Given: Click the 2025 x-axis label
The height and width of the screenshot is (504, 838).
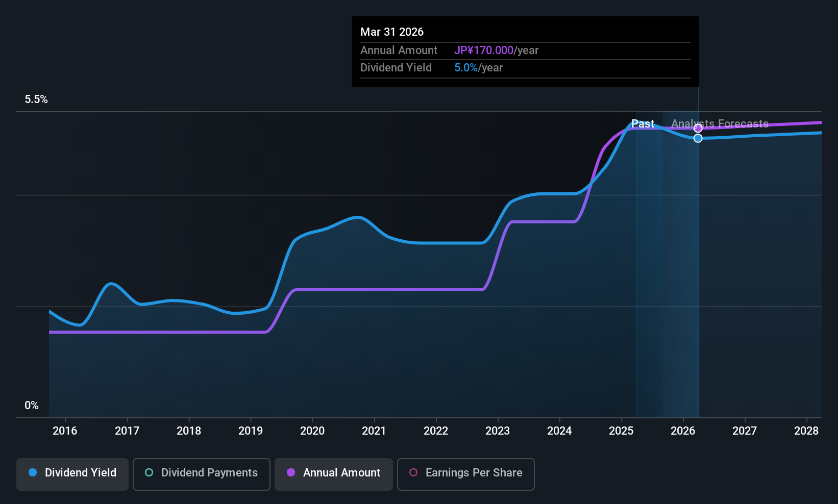Looking at the screenshot, I should pyautogui.click(x=621, y=431).
